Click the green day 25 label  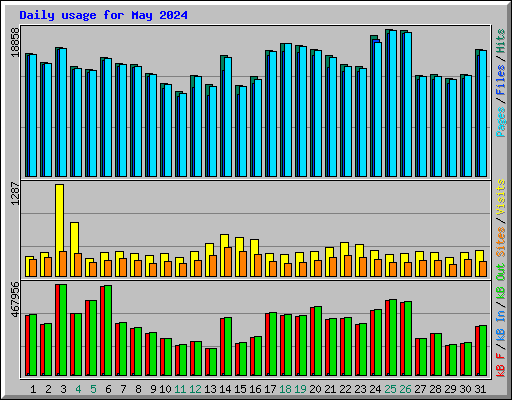click(390, 389)
